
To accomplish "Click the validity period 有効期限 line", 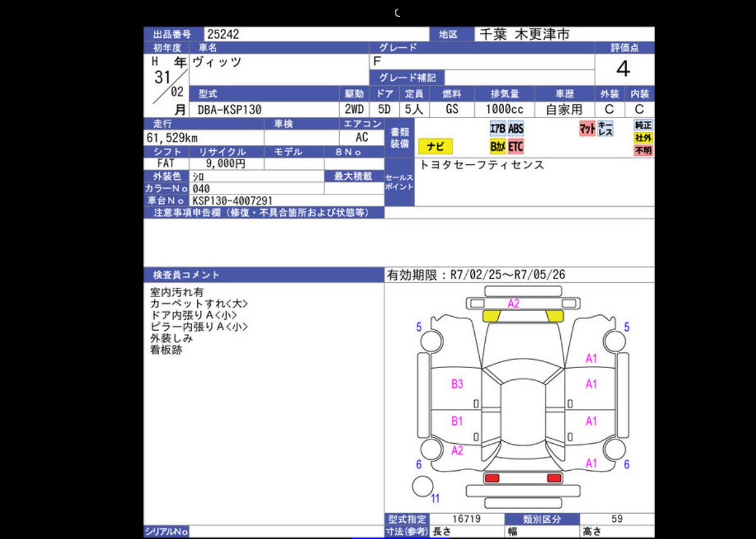I will tap(476, 275).
